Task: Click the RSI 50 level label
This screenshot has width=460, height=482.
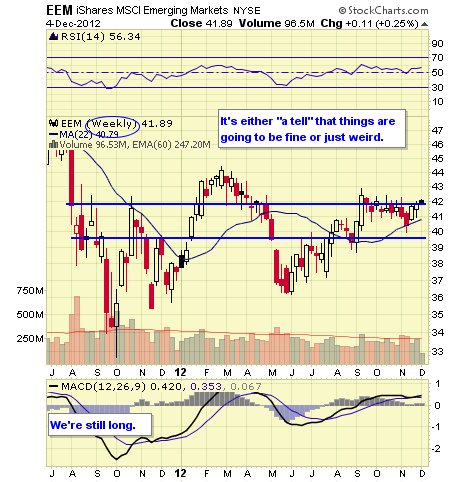Action: [437, 73]
